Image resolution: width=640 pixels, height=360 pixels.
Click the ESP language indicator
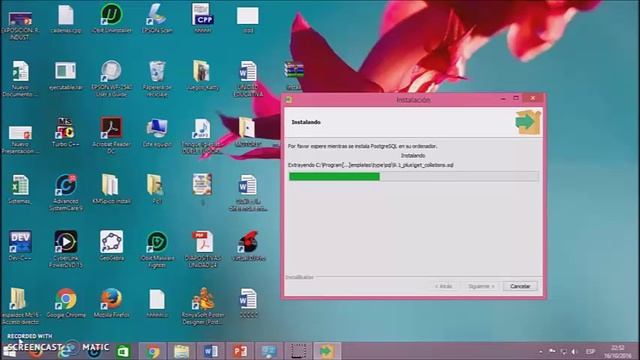(590, 351)
